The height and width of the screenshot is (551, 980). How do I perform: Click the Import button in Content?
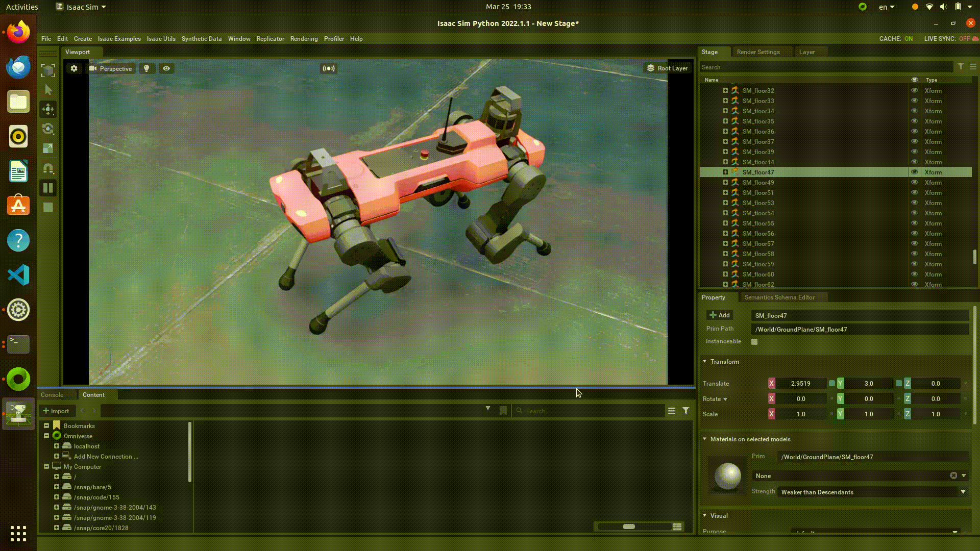tap(56, 411)
